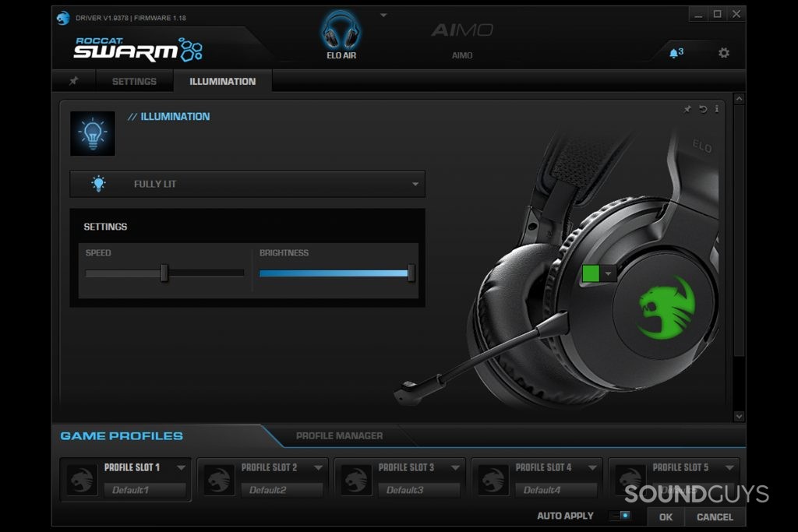This screenshot has height=532, width=798.
Task: Click the green color swatch on the headset
Action: [x=591, y=273]
